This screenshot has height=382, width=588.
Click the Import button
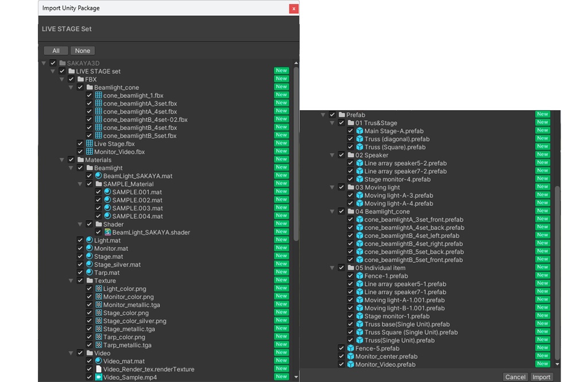pyautogui.click(x=541, y=377)
